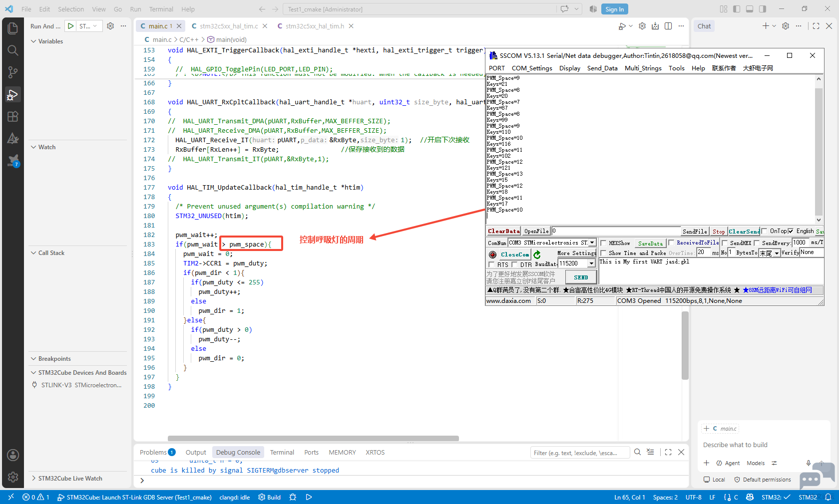Toggle the SendHEX checkbox
The image size is (839, 504).
(725, 244)
